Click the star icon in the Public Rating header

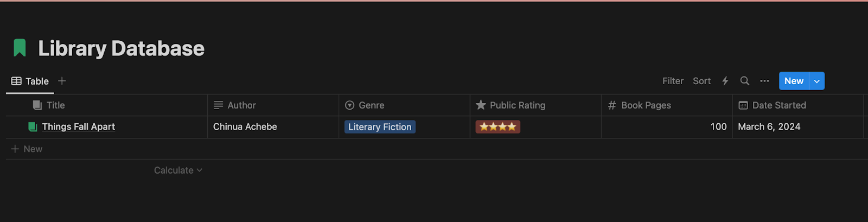[481, 105]
